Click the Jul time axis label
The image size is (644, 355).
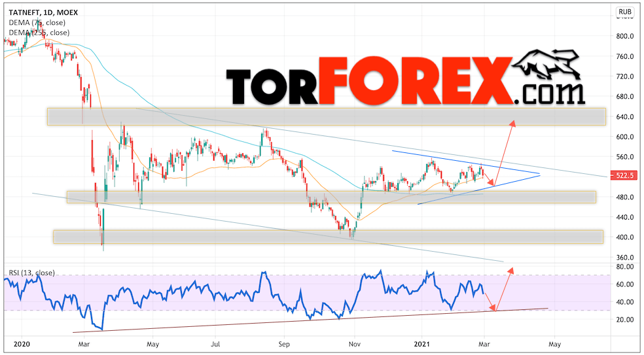(x=215, y=344)
